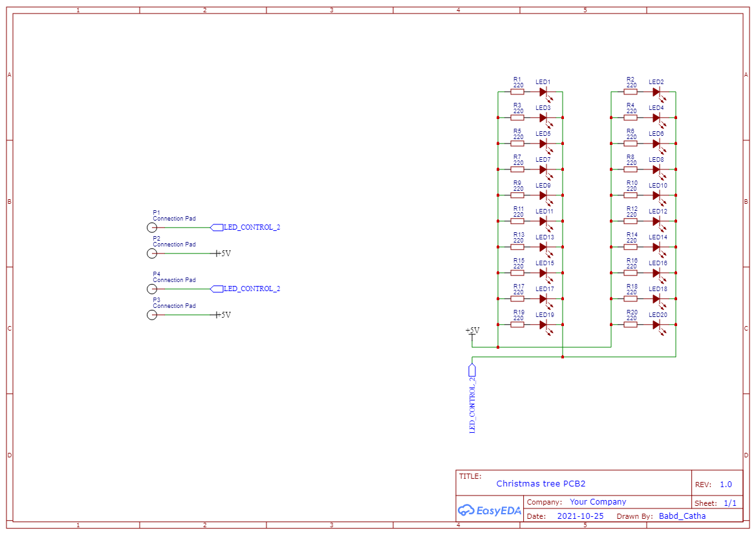Select the R2 resistor symbol
Image resolution: width=756 pixels, height=535 pixels.
630,91
